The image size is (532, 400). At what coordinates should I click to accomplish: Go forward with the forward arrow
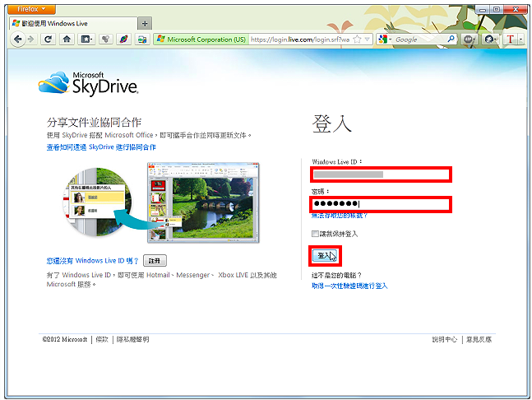click(x=31, y=40)
